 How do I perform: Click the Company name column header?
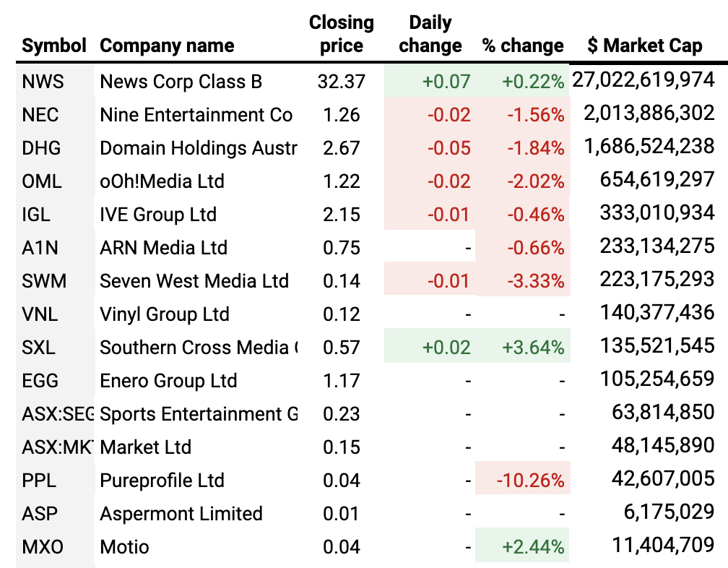167,46
